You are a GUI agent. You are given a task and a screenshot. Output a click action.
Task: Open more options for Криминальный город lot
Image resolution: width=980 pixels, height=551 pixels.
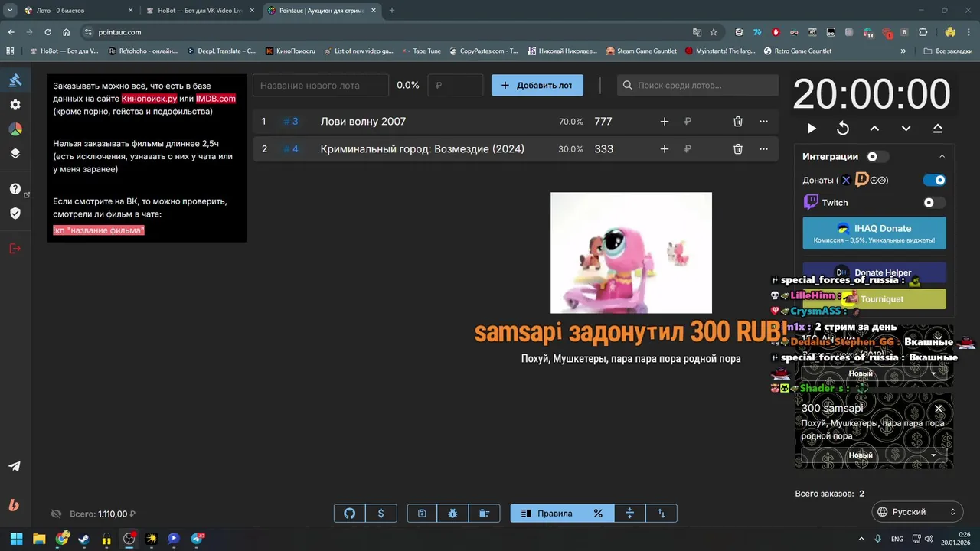pos(763,149)
